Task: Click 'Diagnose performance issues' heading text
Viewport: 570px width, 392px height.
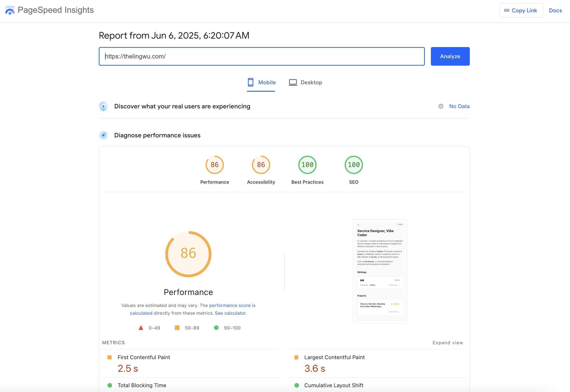Action: click(157, 135)
